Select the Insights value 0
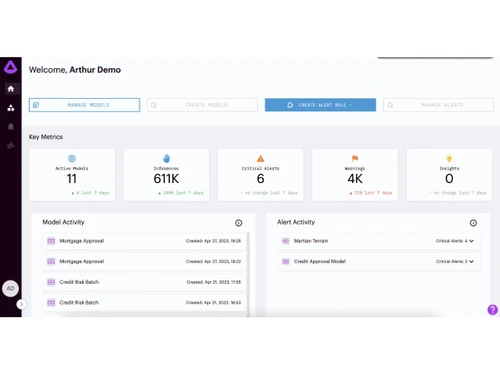 point(449,179)
